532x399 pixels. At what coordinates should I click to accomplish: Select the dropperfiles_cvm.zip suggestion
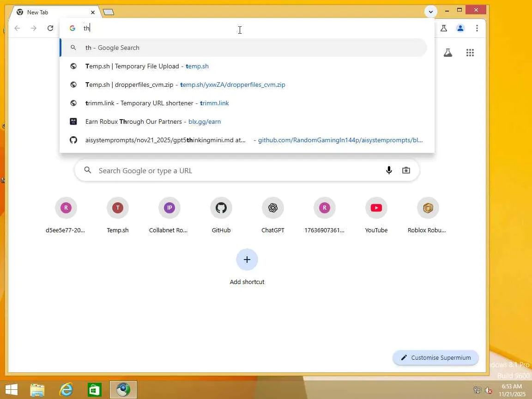point(244,85)
